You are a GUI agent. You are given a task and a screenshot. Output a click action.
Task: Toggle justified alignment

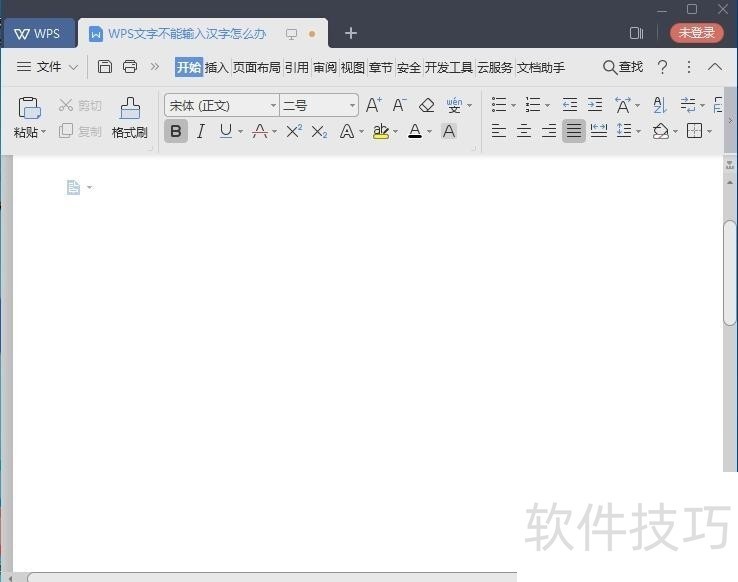tap(574, 130)
